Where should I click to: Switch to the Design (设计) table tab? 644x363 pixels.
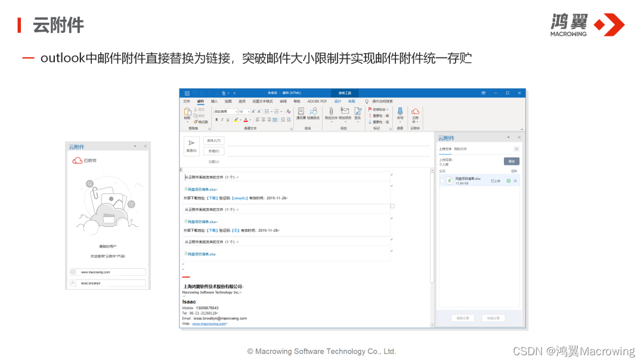(x=338, y=101)
